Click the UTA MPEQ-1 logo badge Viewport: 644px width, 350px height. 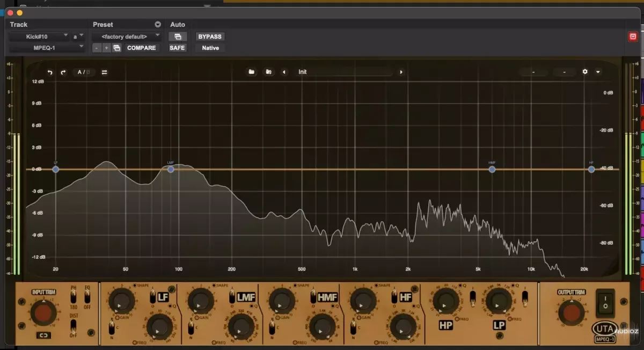coord(605,332)
